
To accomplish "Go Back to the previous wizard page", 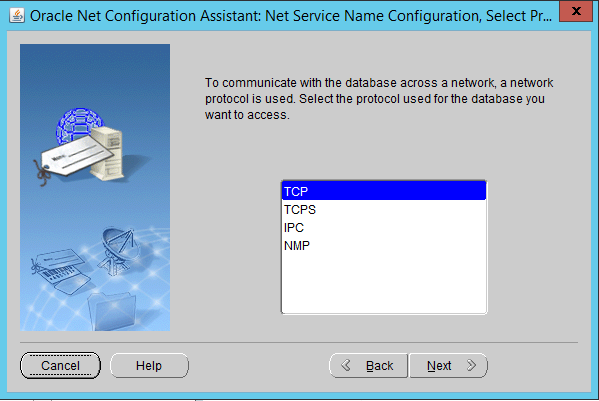I will point(368,365).
